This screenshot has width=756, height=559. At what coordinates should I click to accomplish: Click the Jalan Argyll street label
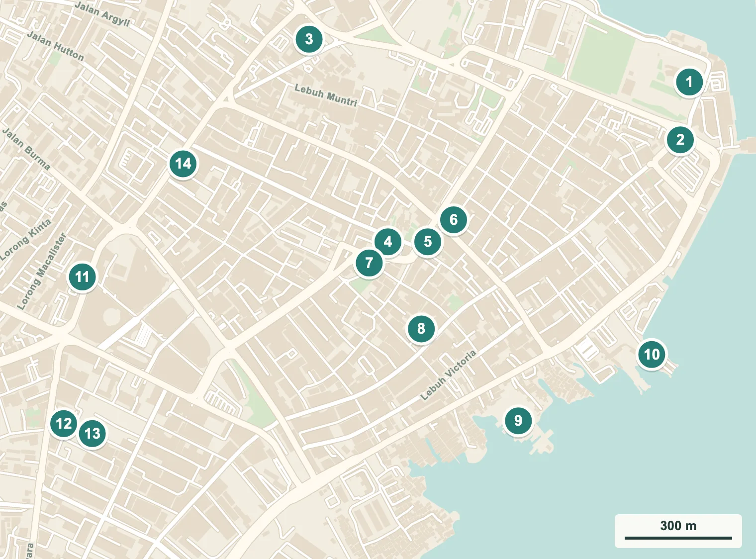[102, 13]
